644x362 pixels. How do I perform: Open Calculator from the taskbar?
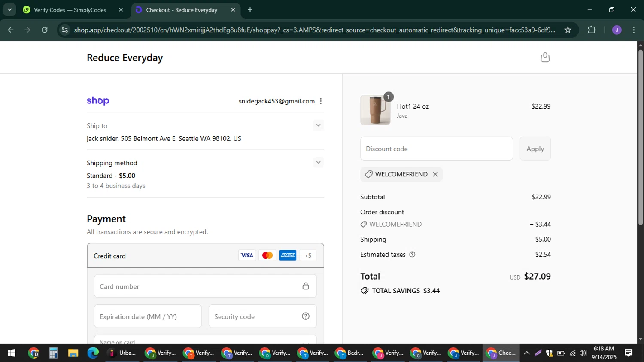pyautogui.click(x=53, y=353)
